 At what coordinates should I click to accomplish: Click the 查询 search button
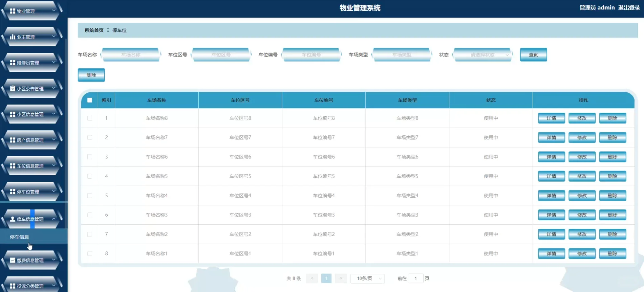point(533,55)
